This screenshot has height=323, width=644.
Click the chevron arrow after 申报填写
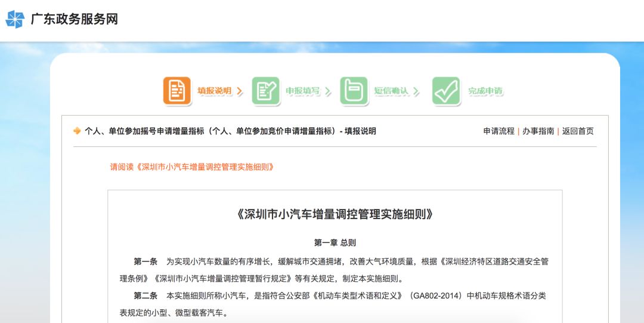pyautogui.click(x=328, y=91)
